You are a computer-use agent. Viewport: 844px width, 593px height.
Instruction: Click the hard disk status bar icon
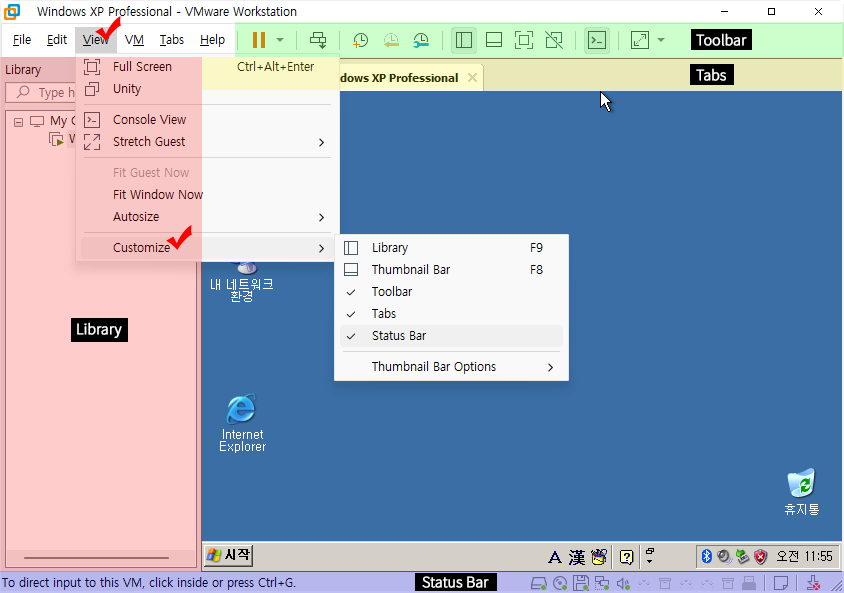coord(539,583)
